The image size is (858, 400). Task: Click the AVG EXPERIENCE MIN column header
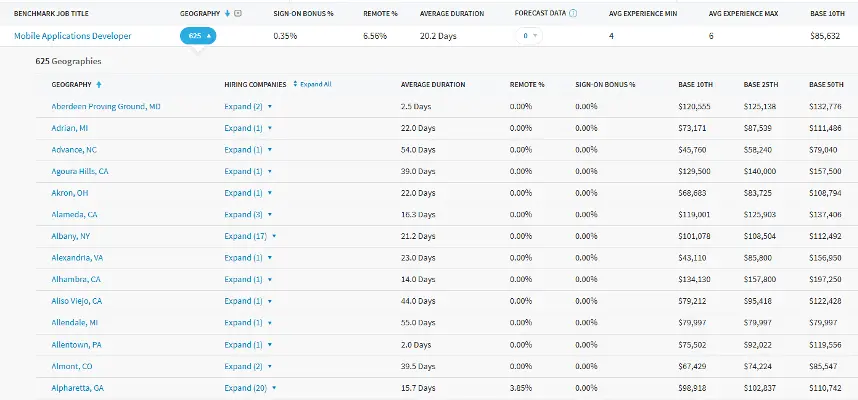click(642, 14)
